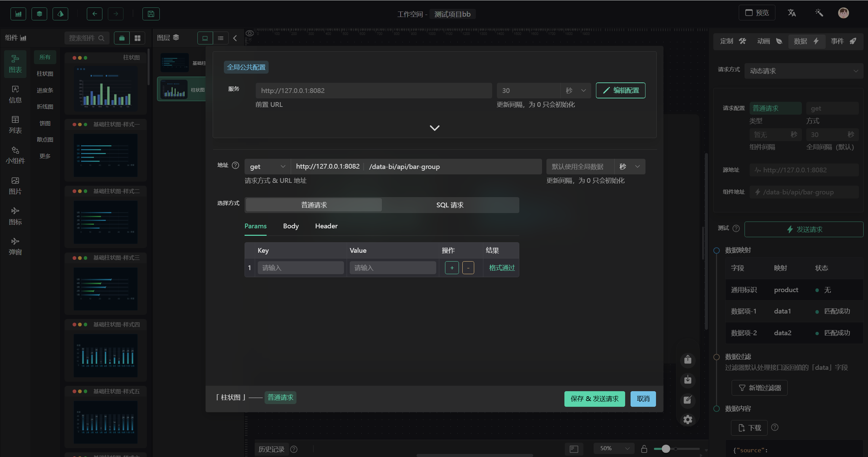Viewport: 868px width, 457px height.
Task: Click the canvas zoom slider handle
Action: pos(666,449)
